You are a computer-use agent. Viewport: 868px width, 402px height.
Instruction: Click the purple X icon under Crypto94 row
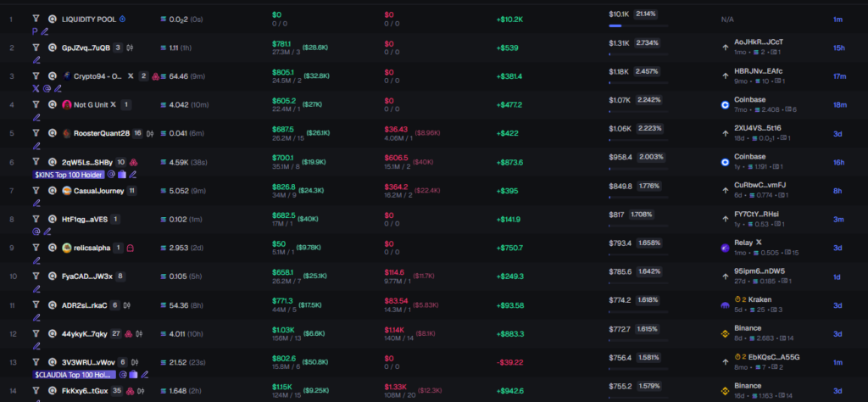click(36, 88)
